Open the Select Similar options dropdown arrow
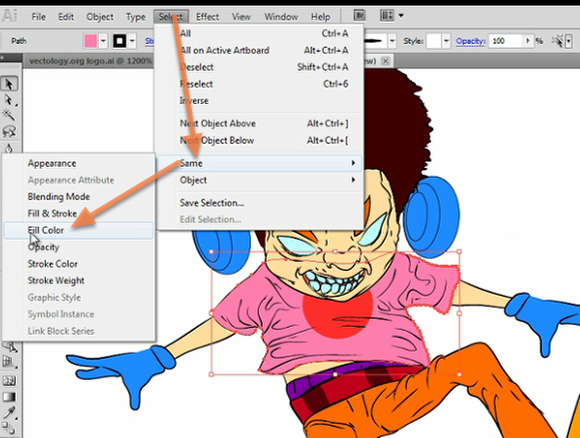 tap(568, 41)
